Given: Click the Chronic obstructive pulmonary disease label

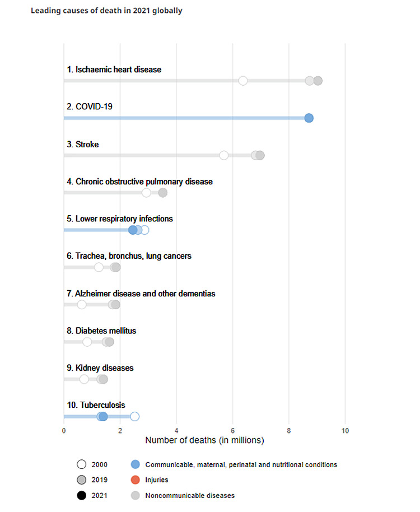Looking at the screenshot, I should tap(144, 181).
